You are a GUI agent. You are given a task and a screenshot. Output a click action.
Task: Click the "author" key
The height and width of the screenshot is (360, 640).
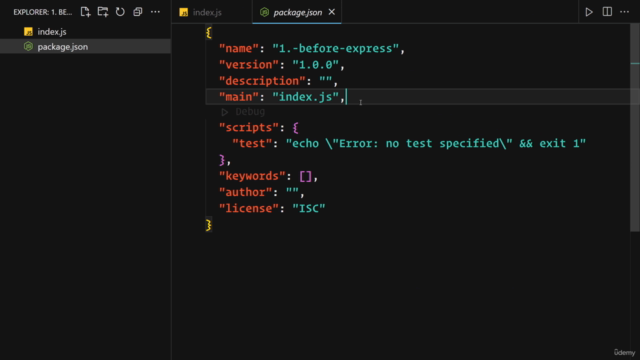[x=245, y=192]
